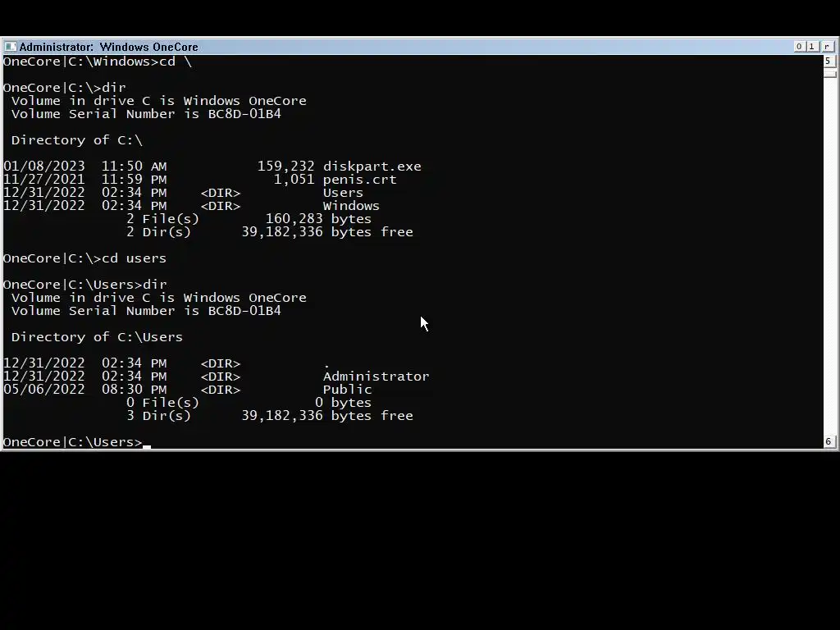This screenshot has height=630, width=840.
Task: Click the 'Directory of C:\Users' line
Action: (97, 337)
